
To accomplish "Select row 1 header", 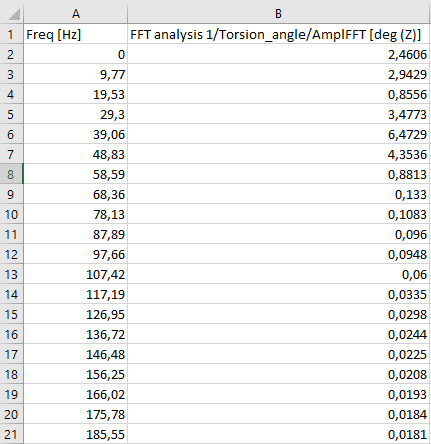I will click(x=11, y=34).
